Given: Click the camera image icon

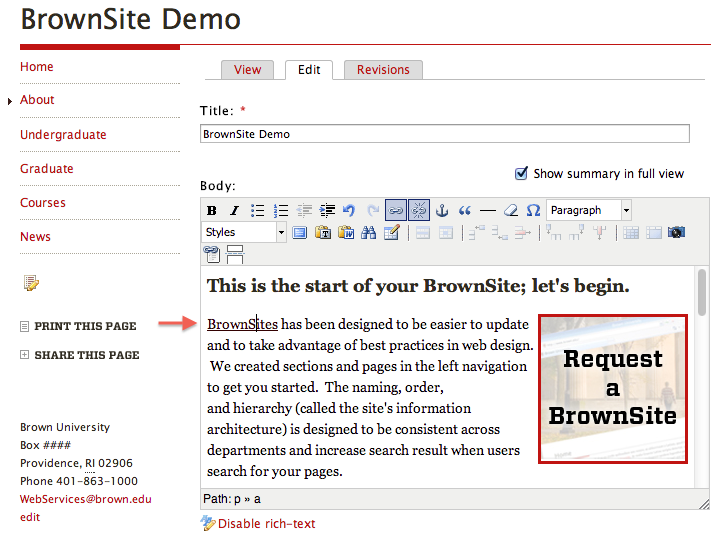Looking at the screenshot, I should 676,233.
